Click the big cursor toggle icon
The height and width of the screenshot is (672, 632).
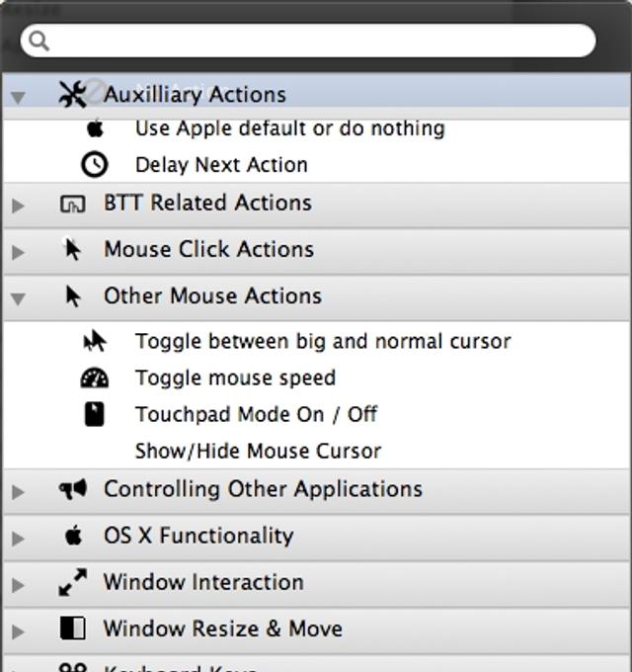(x=94, y=342)
